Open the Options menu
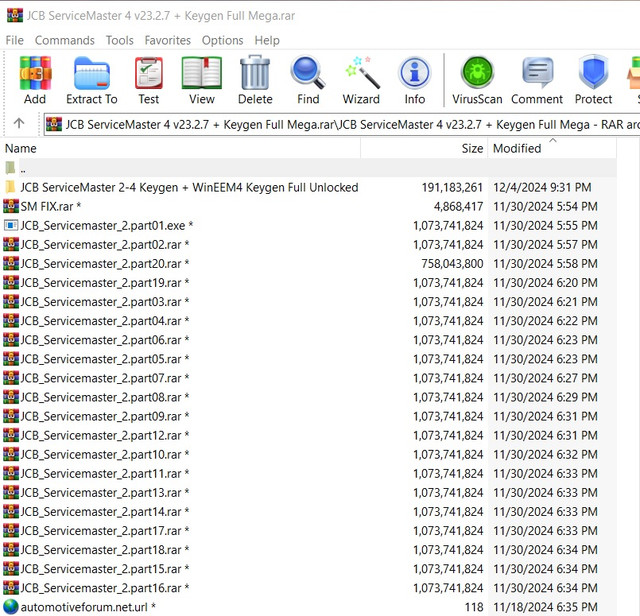 pos(222,40)
